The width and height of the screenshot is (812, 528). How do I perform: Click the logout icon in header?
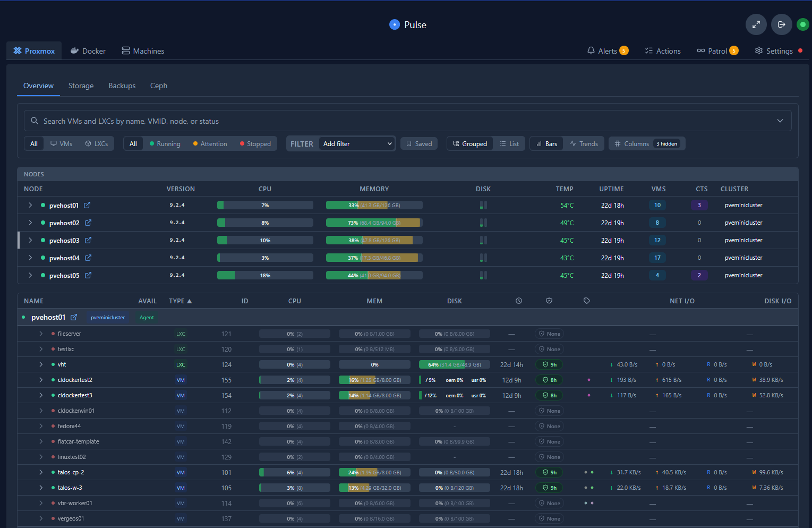click(x=781, y=24)
